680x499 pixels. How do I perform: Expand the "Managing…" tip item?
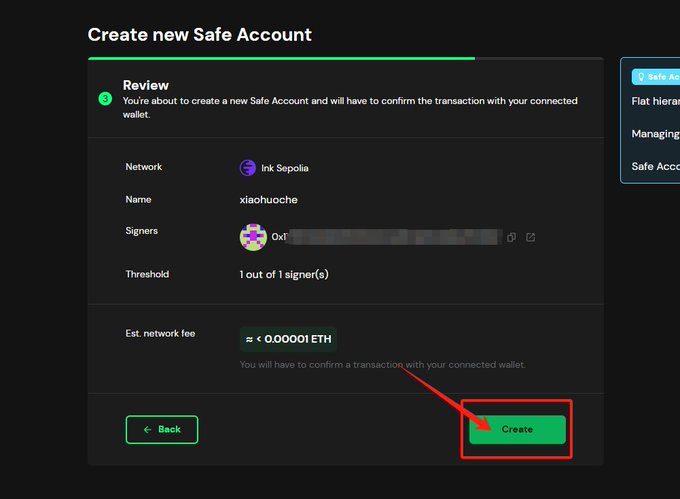pyautogui.click(x=655, y=133)
